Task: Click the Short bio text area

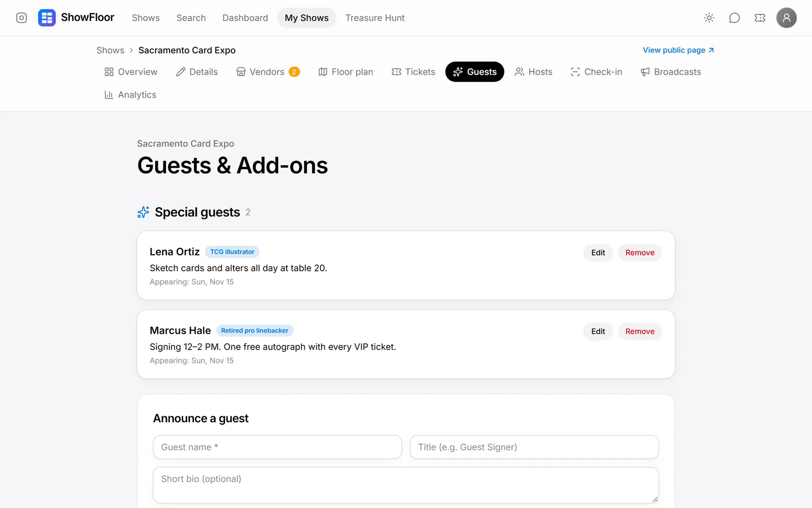Action: coord(406,485)
